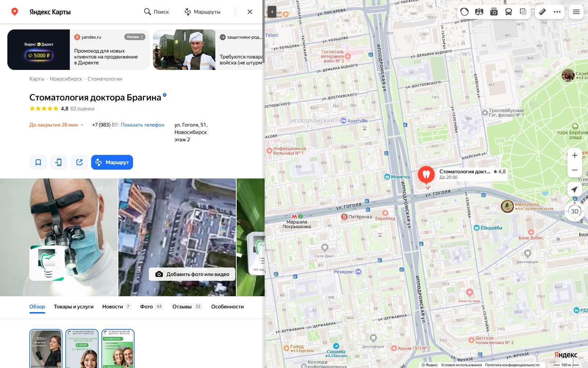Send the place to phone icon
Image resolution: width=588 pixels, height=368 pixels.
[59, 162]
